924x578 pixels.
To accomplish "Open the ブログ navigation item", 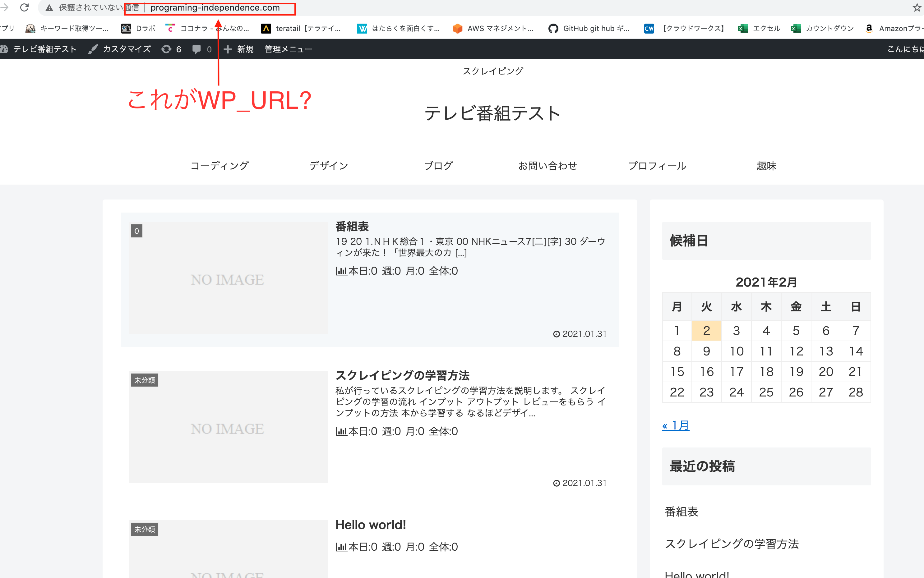I will [x=438, y=166].
